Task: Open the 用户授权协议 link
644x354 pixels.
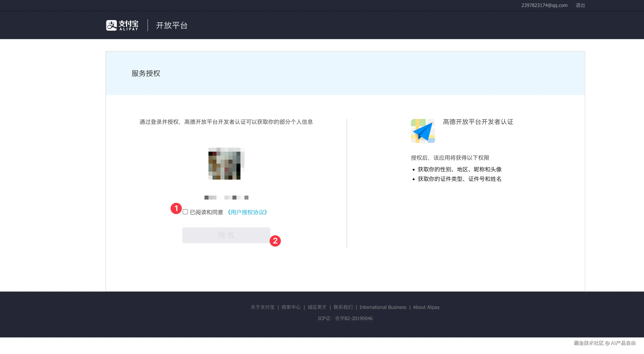Action: [x=247, y=212]
